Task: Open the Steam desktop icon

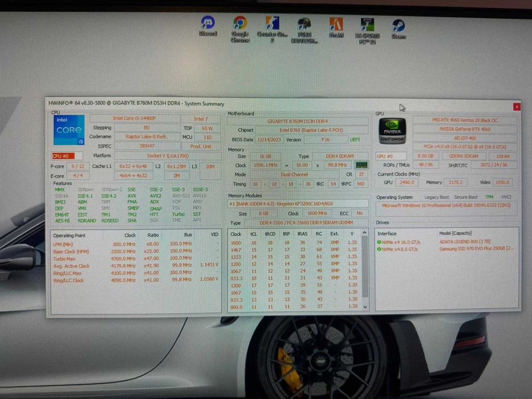Action: pos(399,29)
